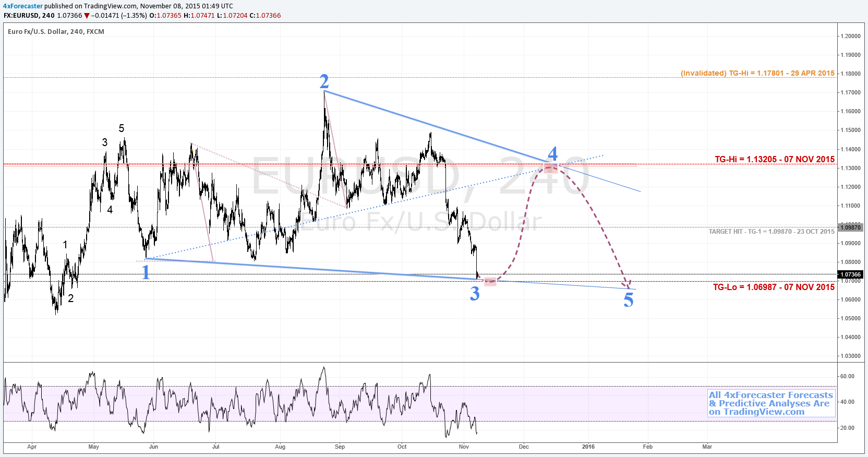Click the blue wave label 3
868x457 pixels.
pos(474,294)
